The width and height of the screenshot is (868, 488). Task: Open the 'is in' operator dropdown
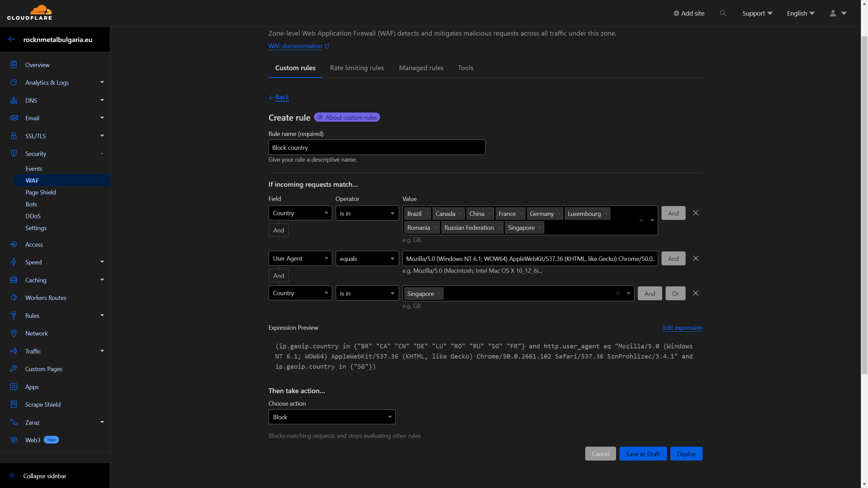coord(367,213)
